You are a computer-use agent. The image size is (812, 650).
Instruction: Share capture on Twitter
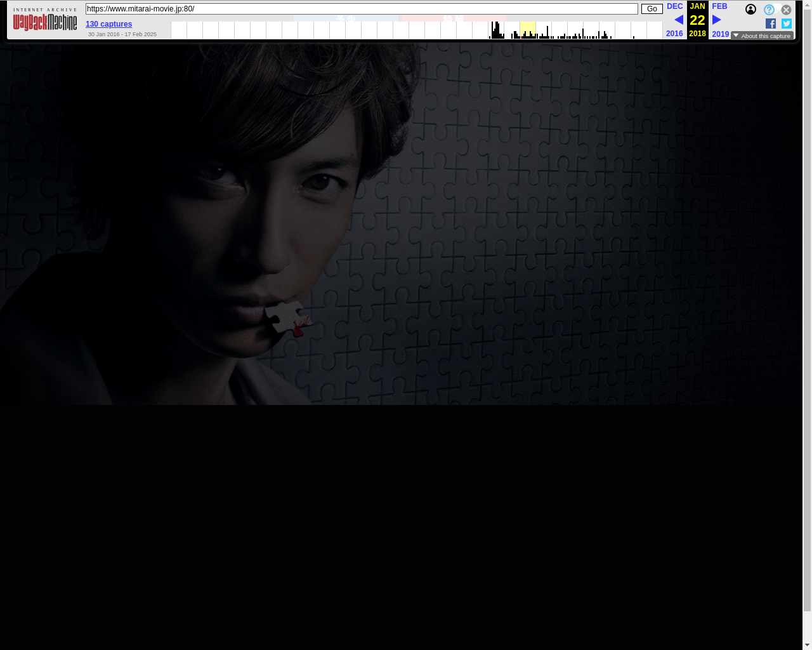point(787,23)
